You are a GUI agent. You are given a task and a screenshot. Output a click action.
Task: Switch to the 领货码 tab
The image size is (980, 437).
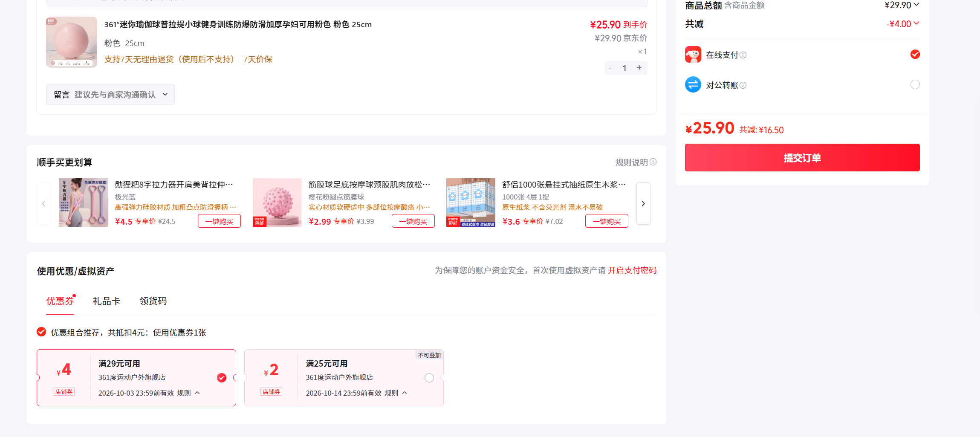pyautogui.click(x=153, y=301)
